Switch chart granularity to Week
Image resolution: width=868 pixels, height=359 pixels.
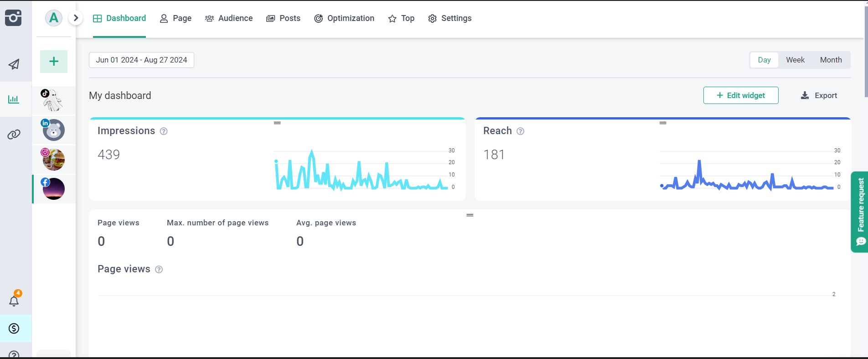[x=795, y=60]
